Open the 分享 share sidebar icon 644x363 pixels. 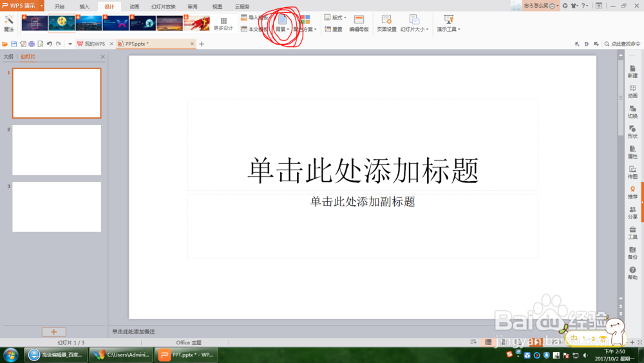point(632,213)
